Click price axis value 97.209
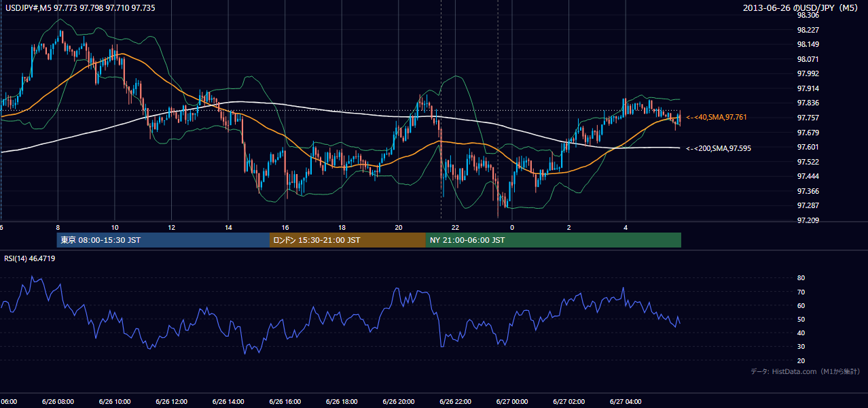Screen dimensions: 868x408 click(x=808, y=220)
